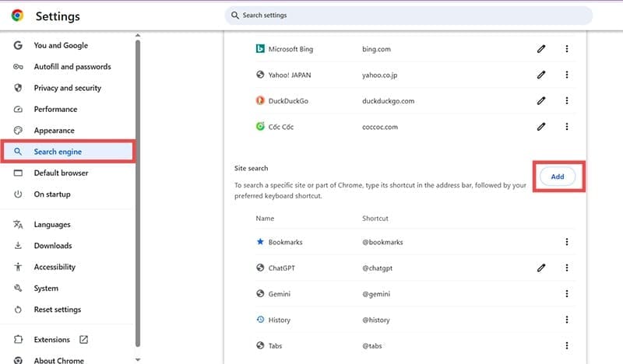Image resolution: width=623 pixels, height=364 pixels.
Task: Open more actions for Bookmarks shortcut
Action: [x=567, y=242]
